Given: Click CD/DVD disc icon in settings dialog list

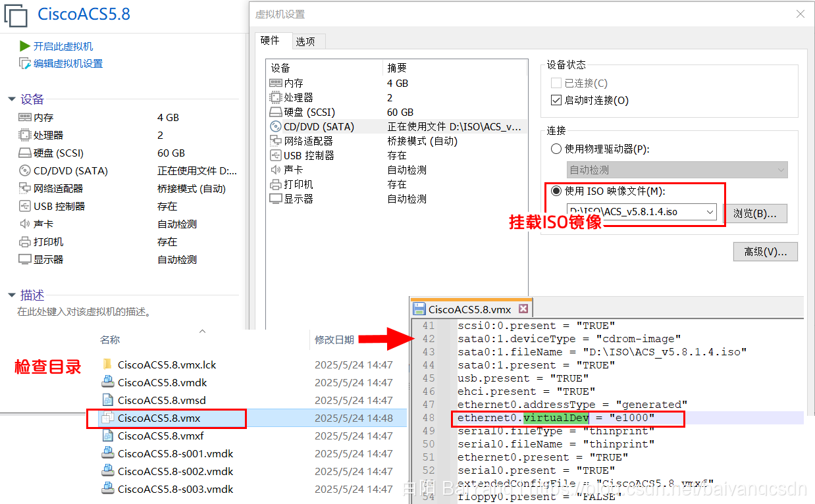Looking at the screenshot, I should (x=276, y=126).
